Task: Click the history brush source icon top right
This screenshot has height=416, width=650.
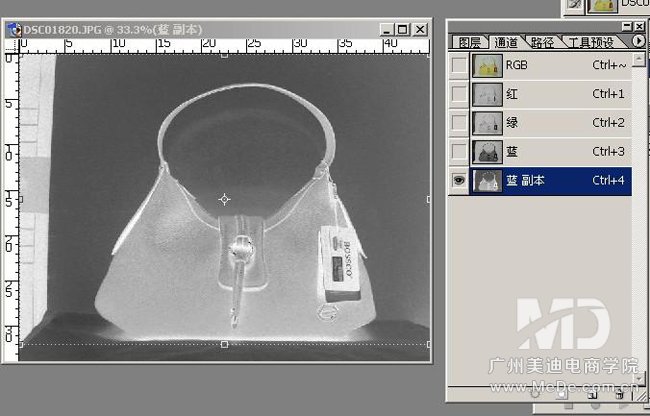Action: click(575, 5)
